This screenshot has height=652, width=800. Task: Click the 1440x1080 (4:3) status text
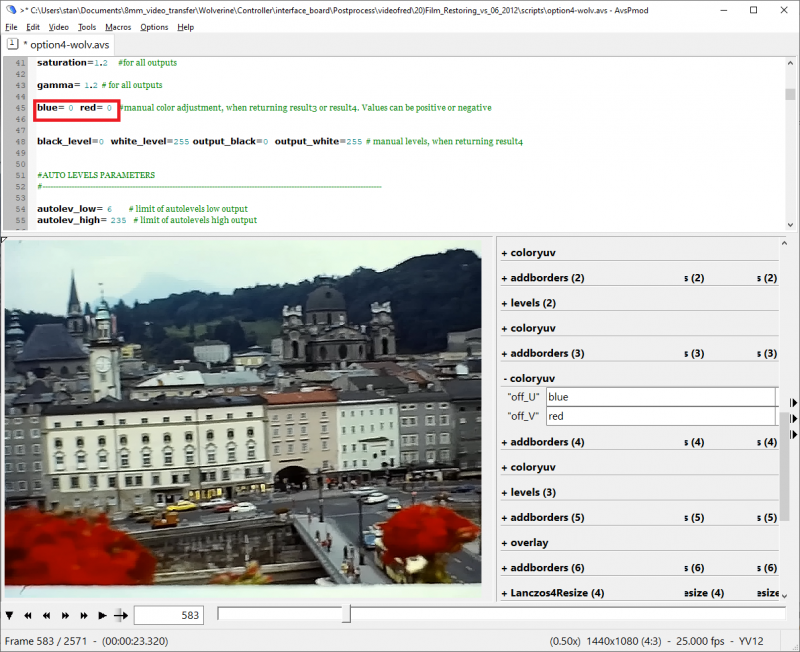pyautogui.click(x=623, y=641)
